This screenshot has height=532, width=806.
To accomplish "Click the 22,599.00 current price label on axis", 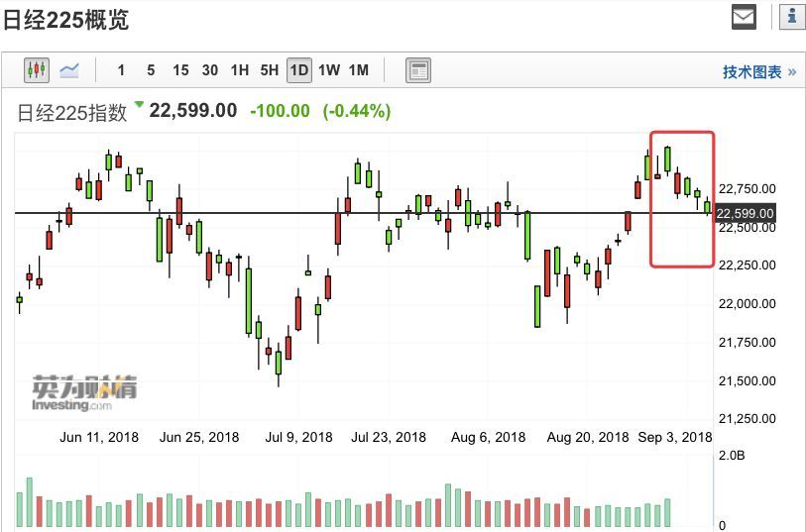I will pyautogui.click(x=744, y=213).
